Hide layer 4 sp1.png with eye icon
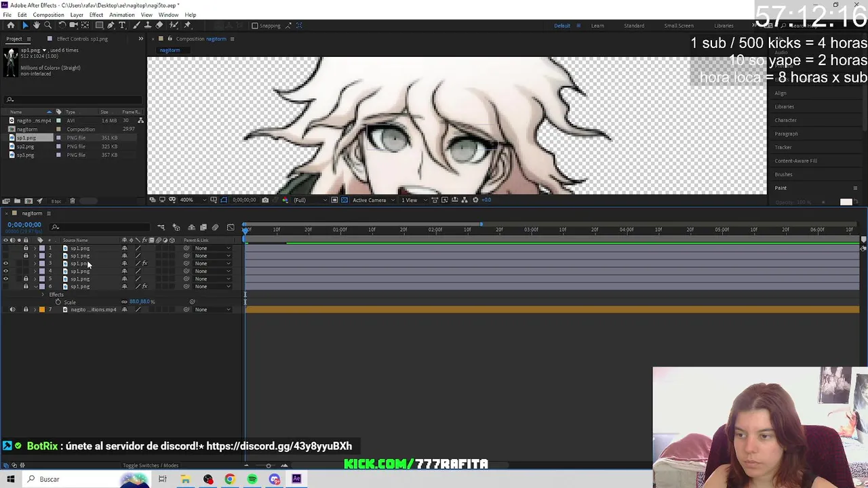Viewport: 868px width, 488px height. pos(5,271)
